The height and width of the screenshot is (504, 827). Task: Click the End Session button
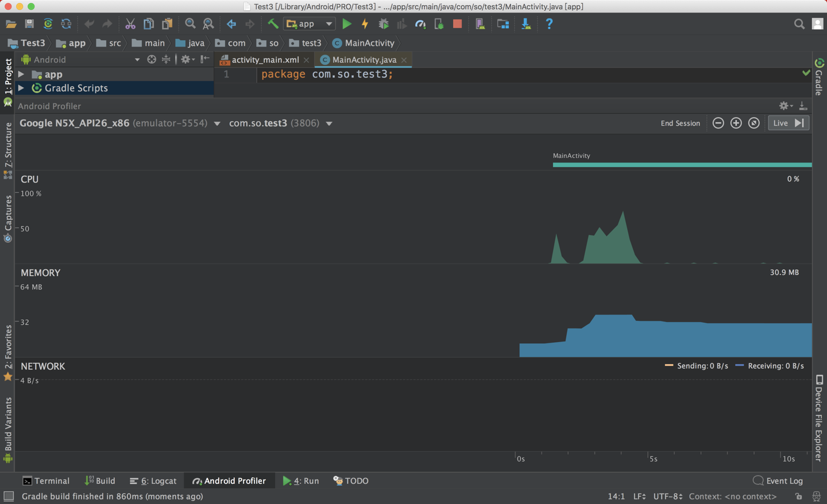[x=681, y=123]
